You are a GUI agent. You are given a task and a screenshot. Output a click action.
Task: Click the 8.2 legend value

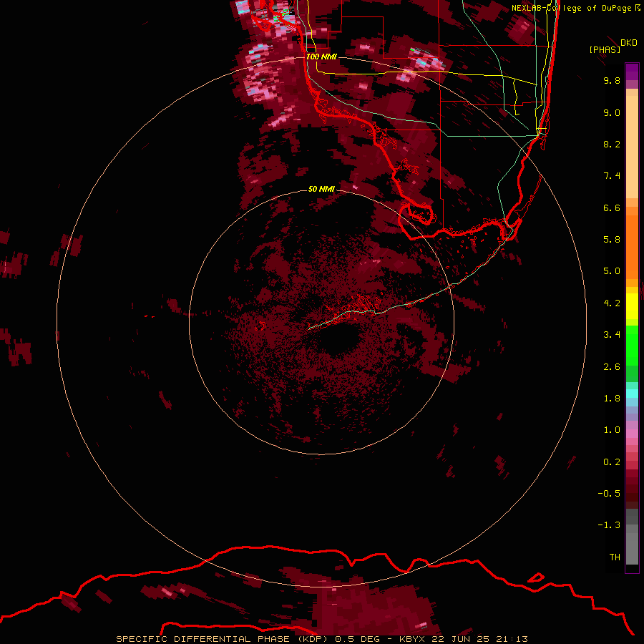tap(612, 145)
